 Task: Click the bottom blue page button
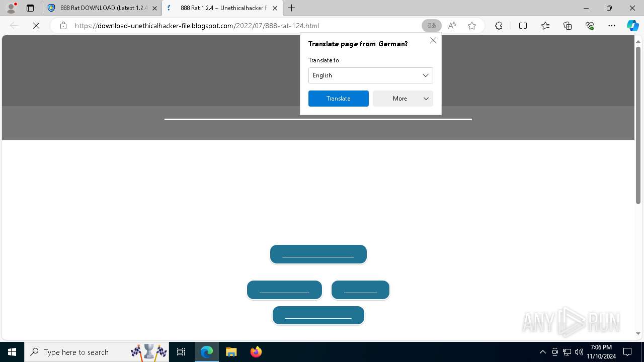(318, 316)
